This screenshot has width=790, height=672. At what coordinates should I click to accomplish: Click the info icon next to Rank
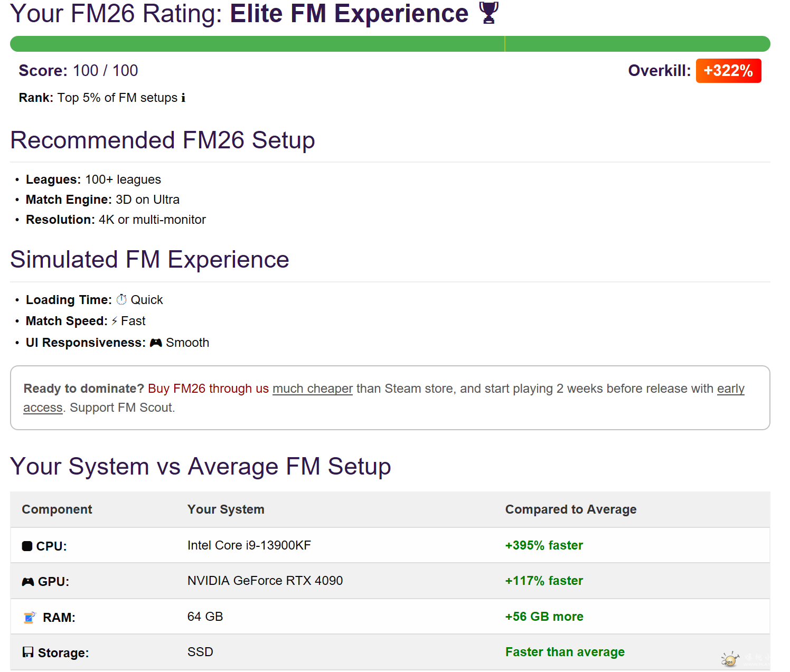(x=183, y=98)
